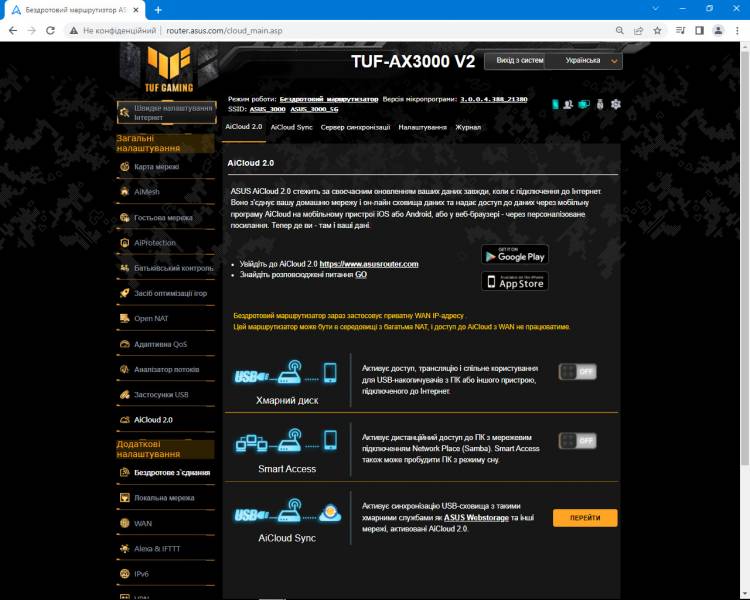Viewport: 750px width, 600px height.
Task: Toggle the Smart Access switch on
Action: click(x=577, y=441)
